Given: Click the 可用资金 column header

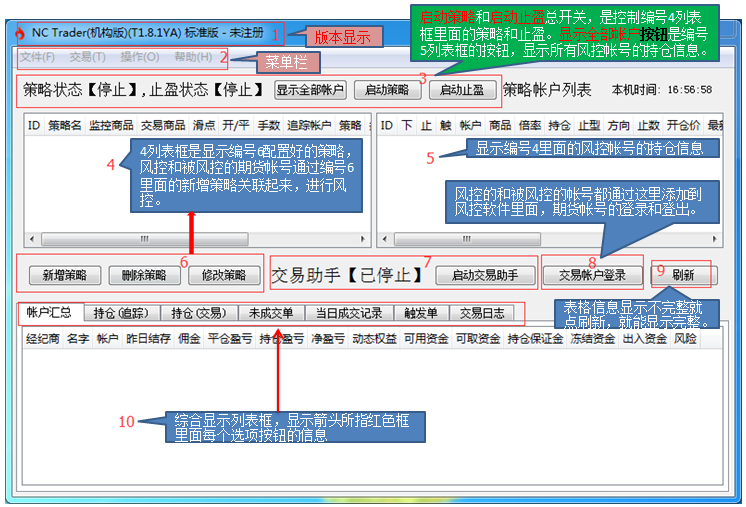Looking at the screenshot, I should coord(427,339).
